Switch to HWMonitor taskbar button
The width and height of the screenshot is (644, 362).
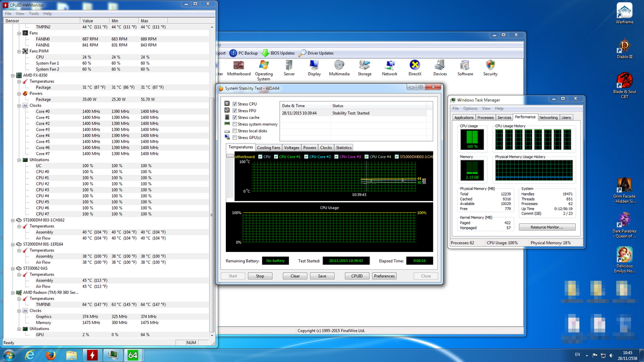(x=92, y=355)
